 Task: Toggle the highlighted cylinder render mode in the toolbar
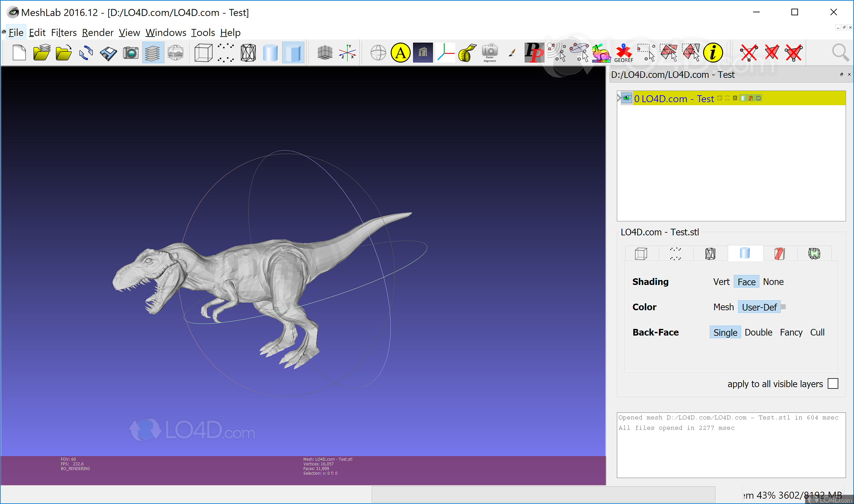[x=293, y=53]
